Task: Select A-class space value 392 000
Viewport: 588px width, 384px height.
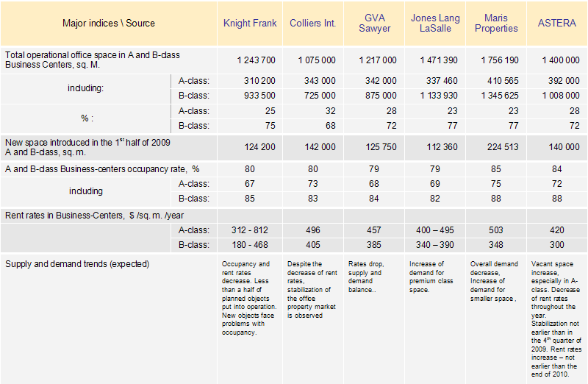Action: point(564,81)
